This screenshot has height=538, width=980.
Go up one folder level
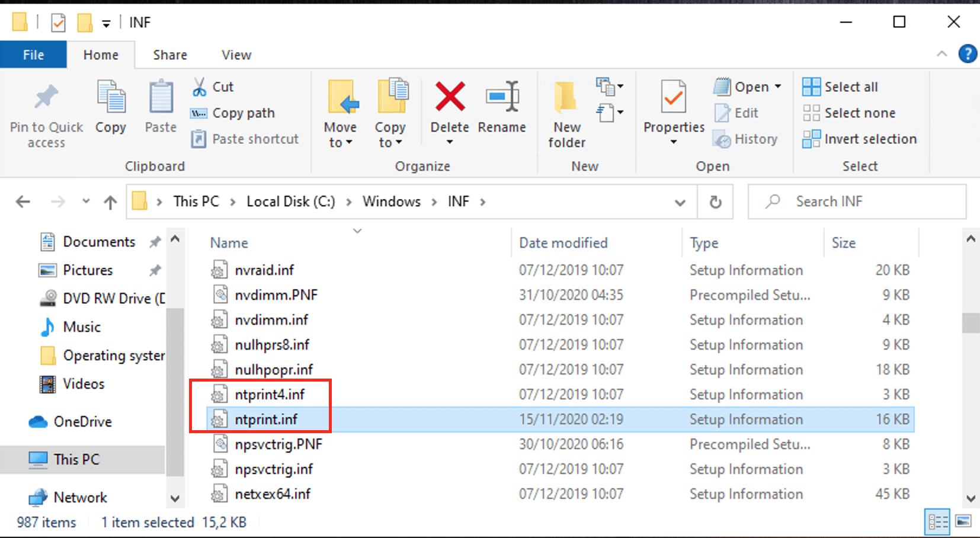point(110,202)
